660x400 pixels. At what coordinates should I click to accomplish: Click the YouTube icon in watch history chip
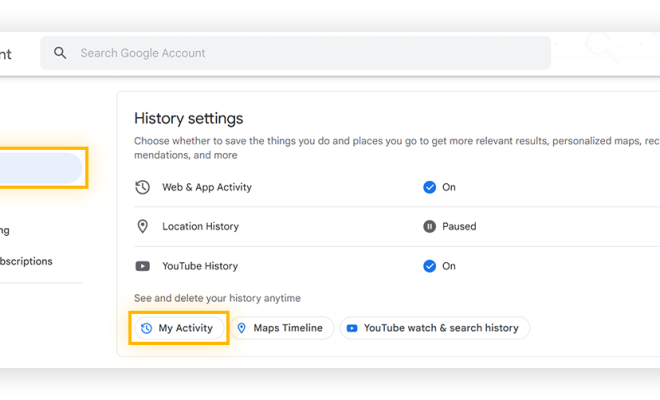pos(352,328)
